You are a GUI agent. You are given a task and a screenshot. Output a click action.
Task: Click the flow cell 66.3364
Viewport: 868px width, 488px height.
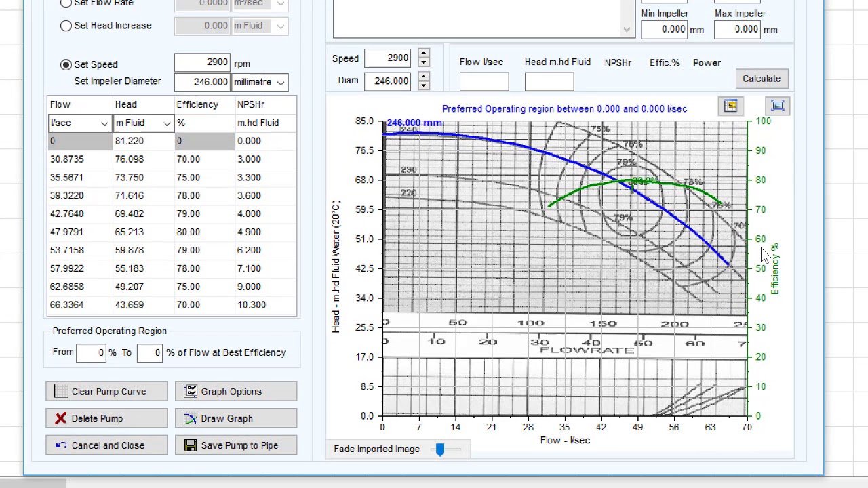point(79,305)
